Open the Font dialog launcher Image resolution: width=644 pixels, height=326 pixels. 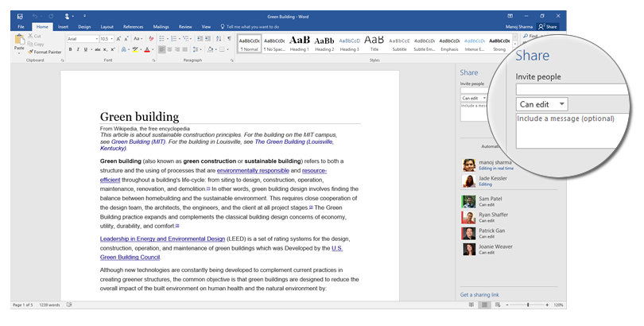154,60
